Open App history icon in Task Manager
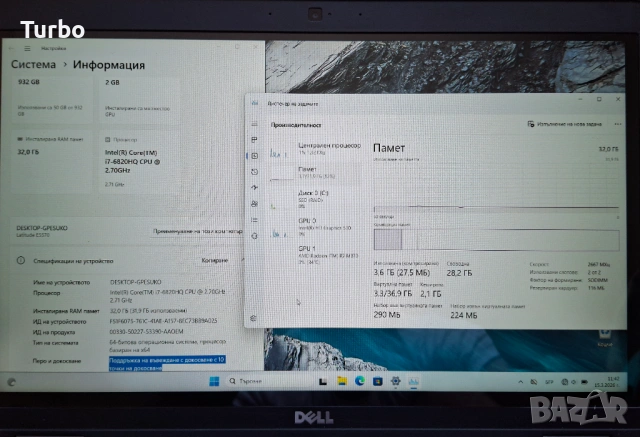 pos(254,172)
